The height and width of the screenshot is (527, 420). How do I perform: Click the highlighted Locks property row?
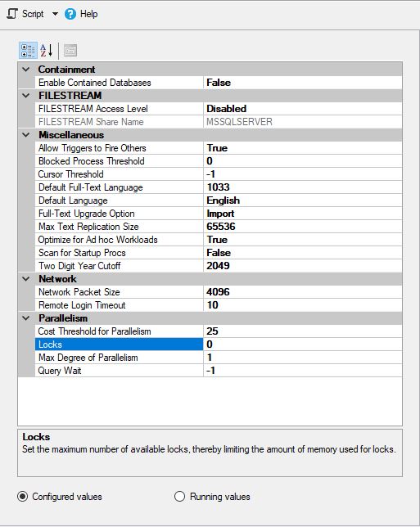coord(119,345)
